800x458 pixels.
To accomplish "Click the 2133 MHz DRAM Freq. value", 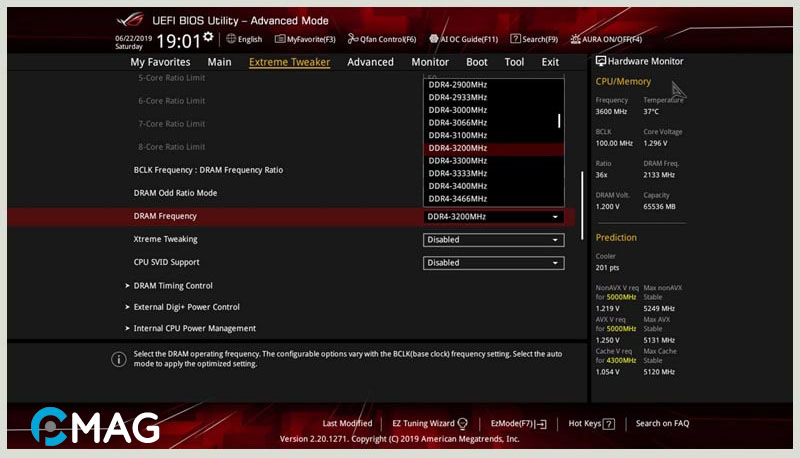I will (659, 175).
